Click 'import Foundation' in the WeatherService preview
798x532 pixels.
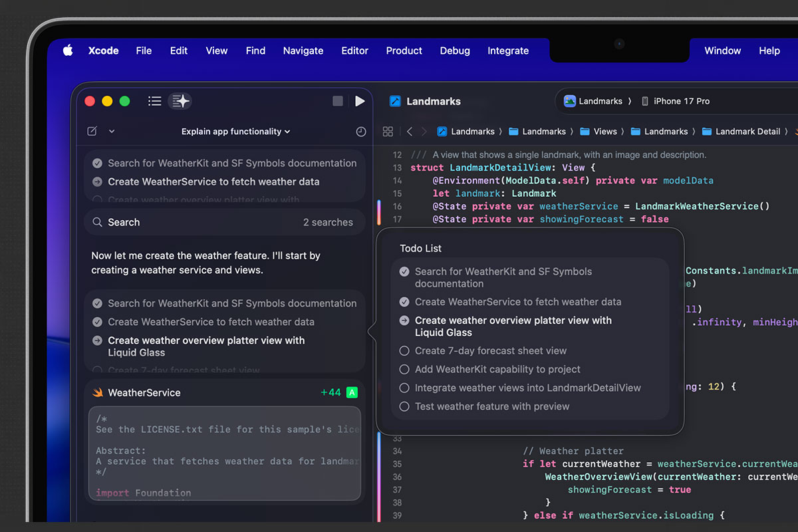click(x=143, y=493)
